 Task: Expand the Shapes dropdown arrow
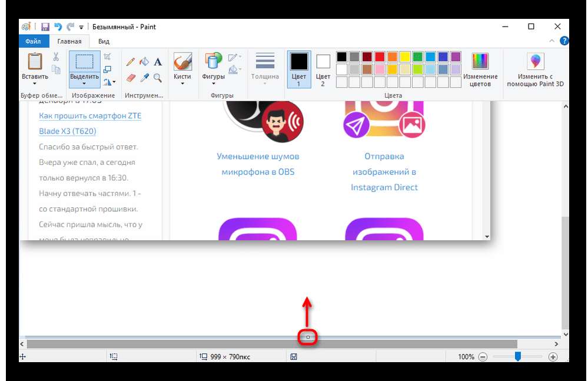pos(214,84)
